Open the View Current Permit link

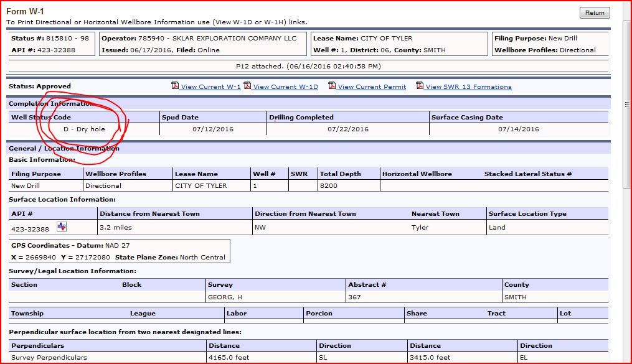(372, 86)
